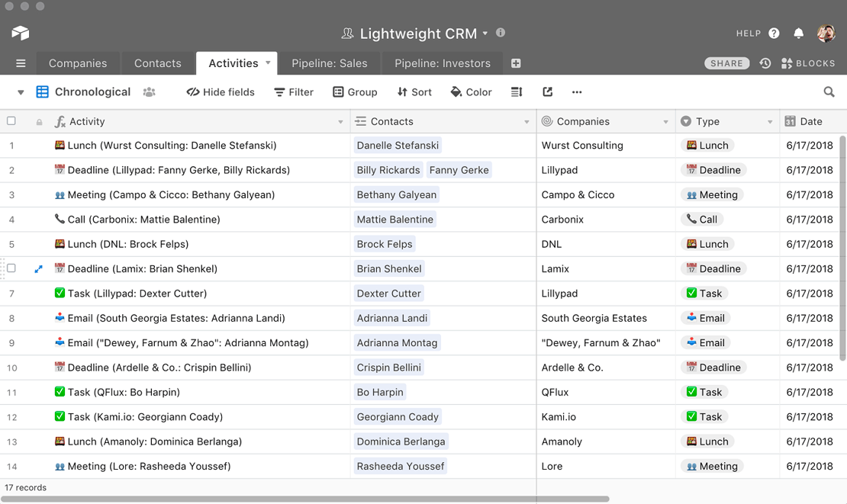Screen dimensions: 847x504
Task: Check the checkbox on the Lamix row
Action: (x=11, y=268)
